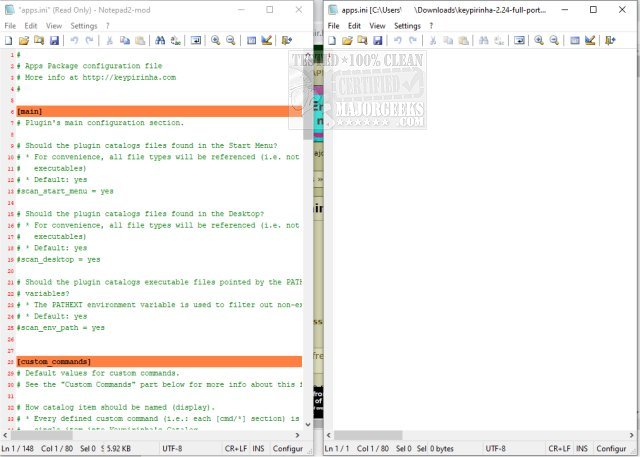Toggle Word Wrap icon in right window
Image resolution: width=640 pixels, height=457 pixels.
click(519, 40)
